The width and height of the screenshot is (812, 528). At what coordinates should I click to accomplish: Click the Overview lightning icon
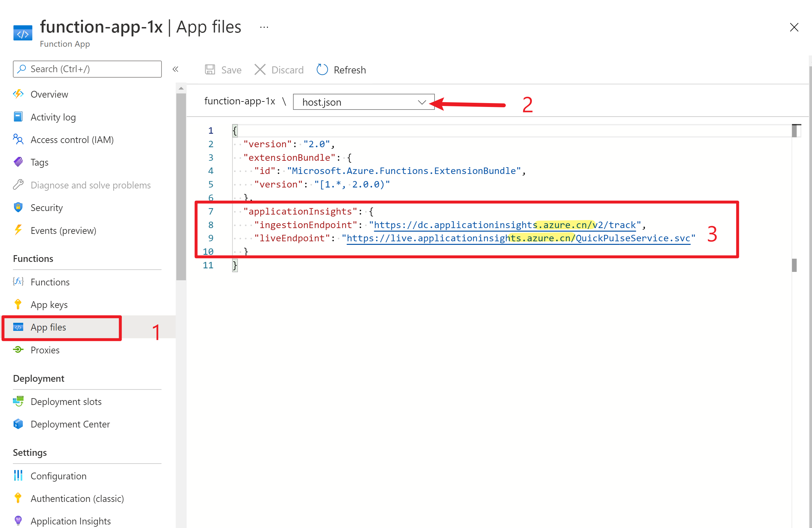coord(18,94)
